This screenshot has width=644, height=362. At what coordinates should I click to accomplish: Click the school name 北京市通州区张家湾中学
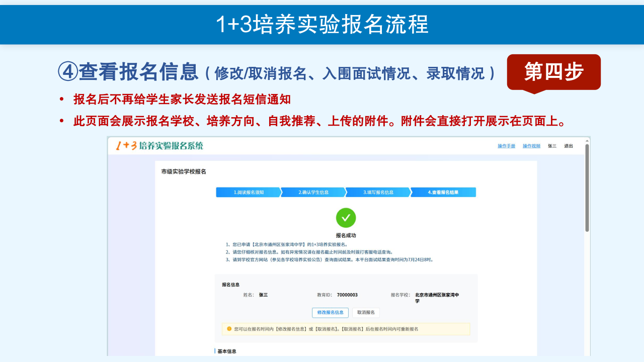437,298
